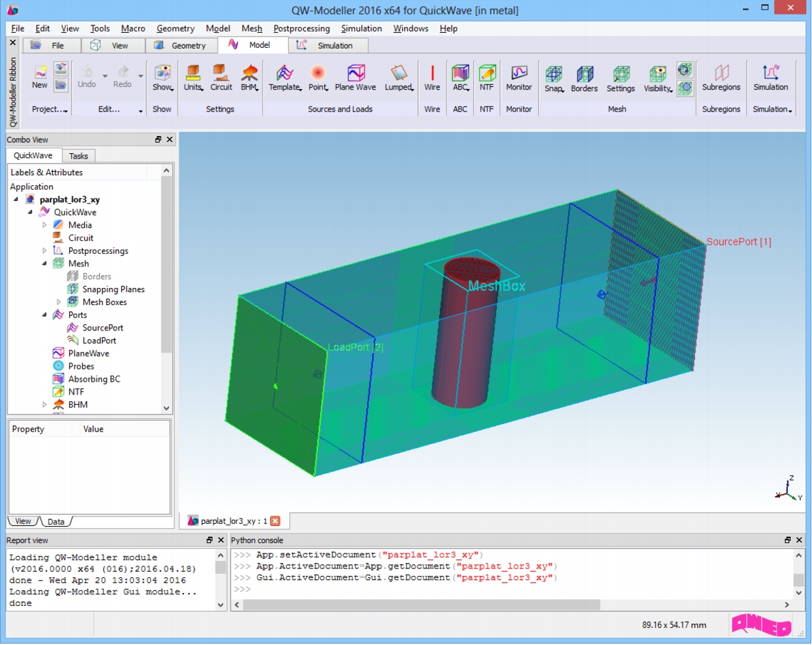
Task: Expand the Project... group dropdown
Action: (66, 111)
